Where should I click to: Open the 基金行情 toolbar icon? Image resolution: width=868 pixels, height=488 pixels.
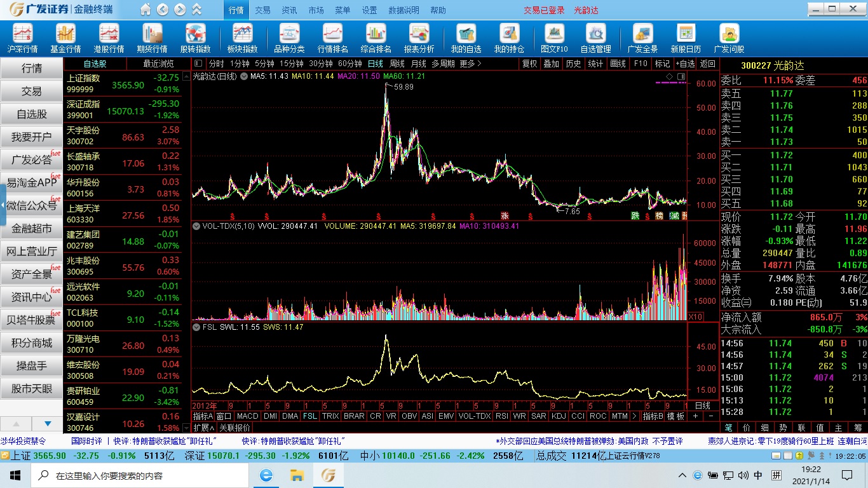pos(65,39)
